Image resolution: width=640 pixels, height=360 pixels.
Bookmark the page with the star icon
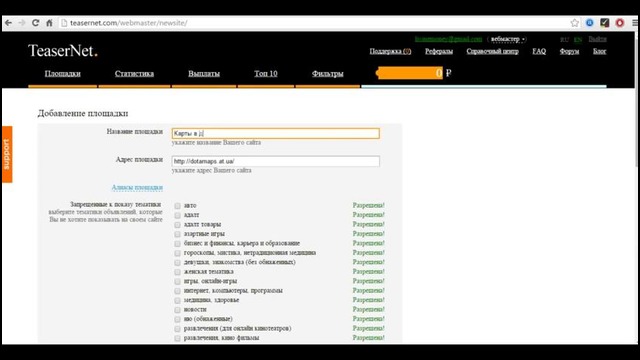tap(575, 23)
